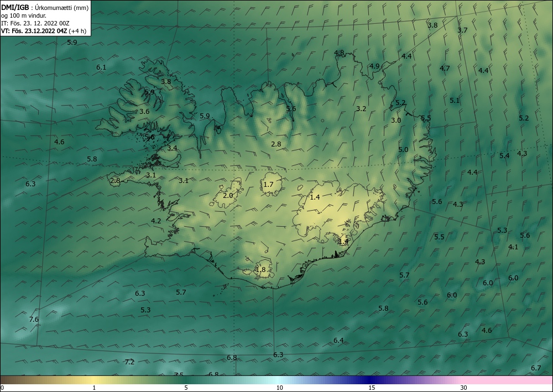Click the 5.4 value on the map
This screenshot has width=553, height=392.
[x=504, y=155]
